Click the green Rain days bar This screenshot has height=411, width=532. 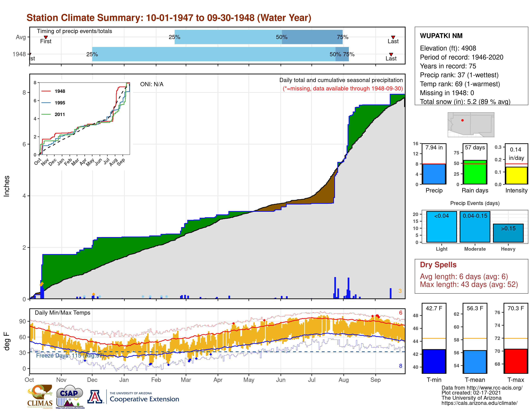475,172
